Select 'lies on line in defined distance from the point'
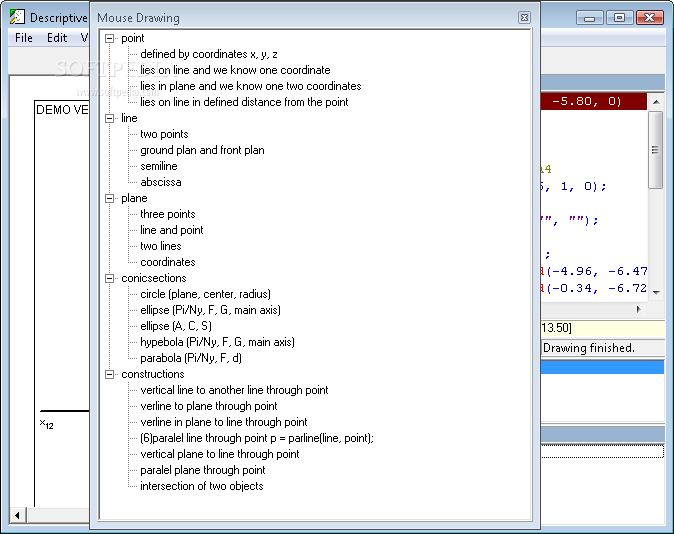Viewport: 674px width, 534px height. pyautogui.click(x=244, y=102)
